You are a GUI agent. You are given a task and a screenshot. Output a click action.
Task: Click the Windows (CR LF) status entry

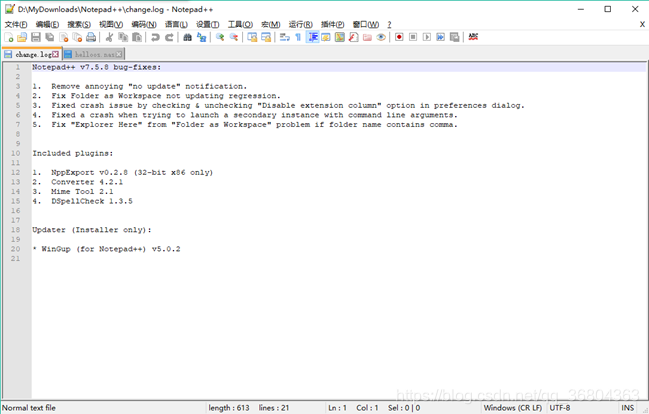point(513,408)
